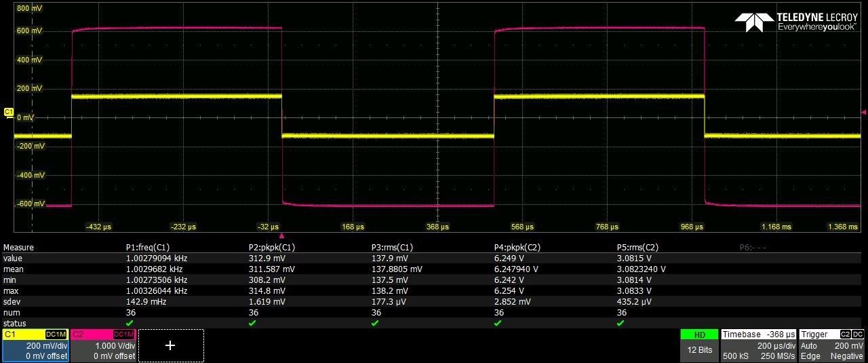868x363 pixels.
Task: Open the C2 channel descriptor box
Action: pos(103,345)
